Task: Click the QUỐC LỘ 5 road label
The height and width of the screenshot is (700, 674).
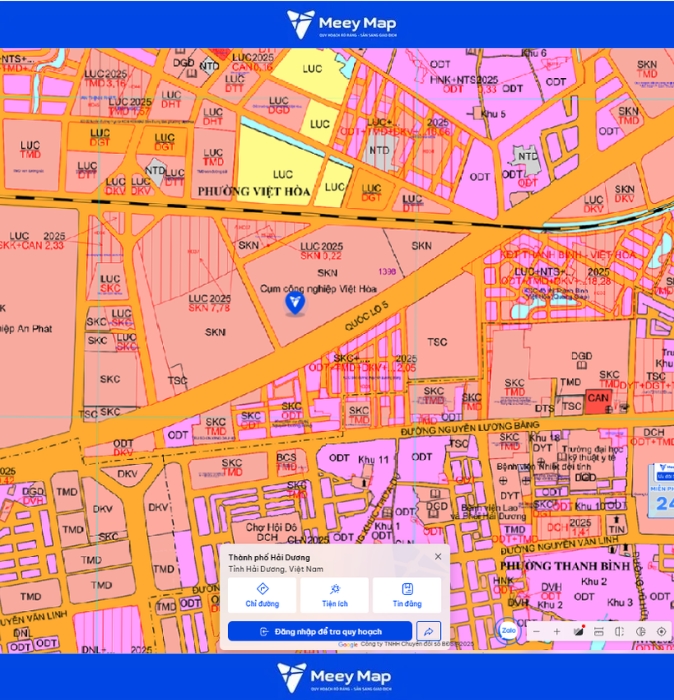Action: point(366,316)
